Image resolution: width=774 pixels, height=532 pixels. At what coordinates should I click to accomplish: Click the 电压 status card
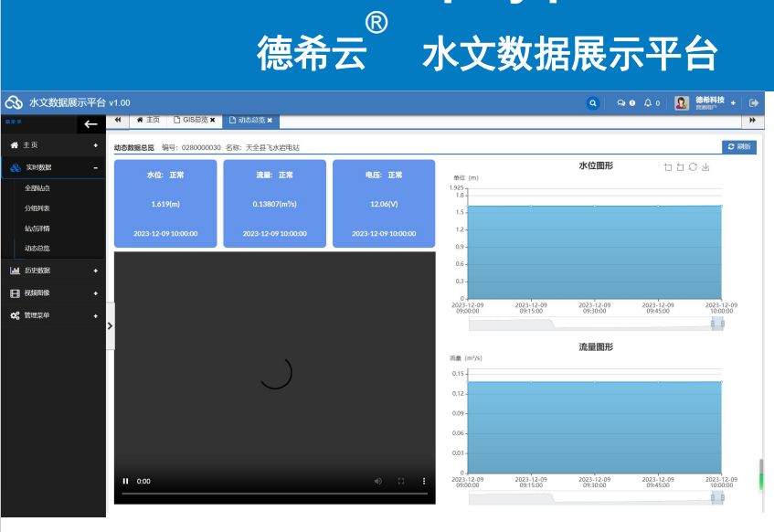pos(384,204)
